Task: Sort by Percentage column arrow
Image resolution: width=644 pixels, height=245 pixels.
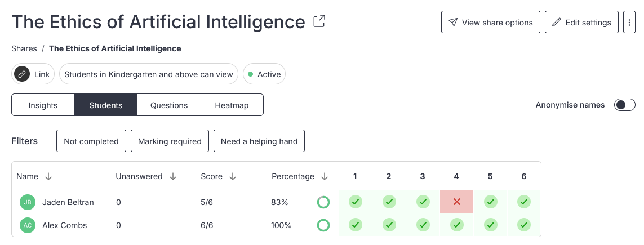Action: coord(325,176)
